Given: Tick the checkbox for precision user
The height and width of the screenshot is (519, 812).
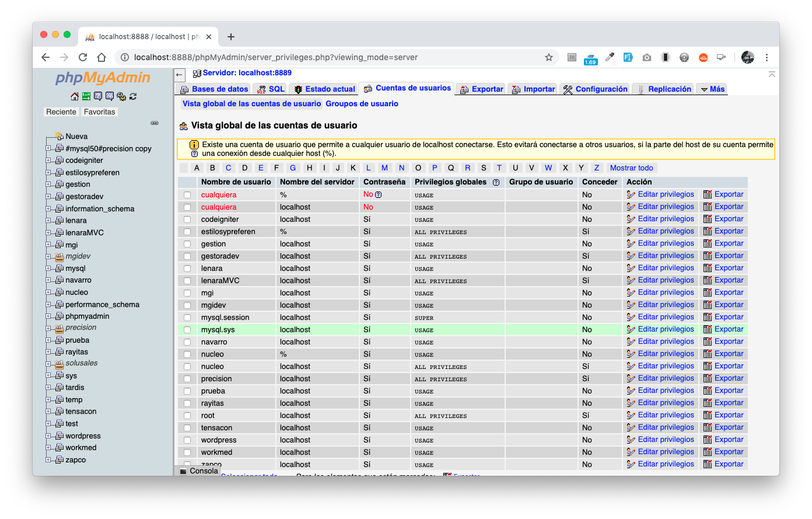Looking at the screenshot, I should pyautogui.click(x=187, y=379).
